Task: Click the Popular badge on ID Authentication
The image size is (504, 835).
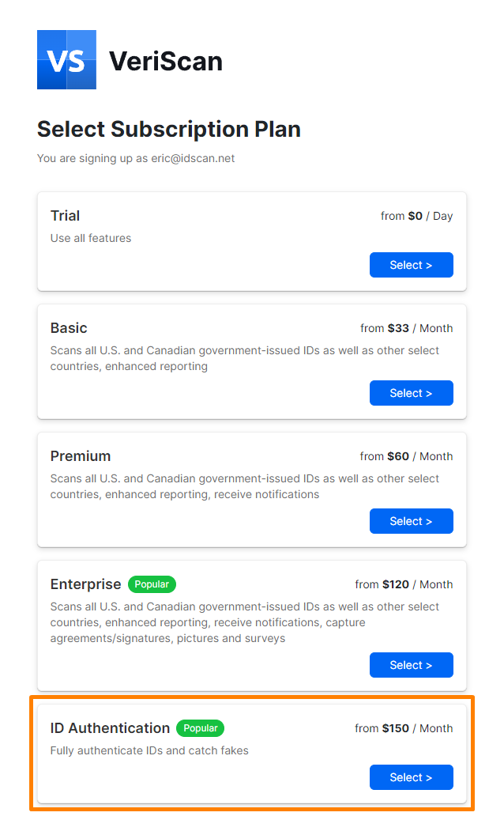Action: (200, 728)
